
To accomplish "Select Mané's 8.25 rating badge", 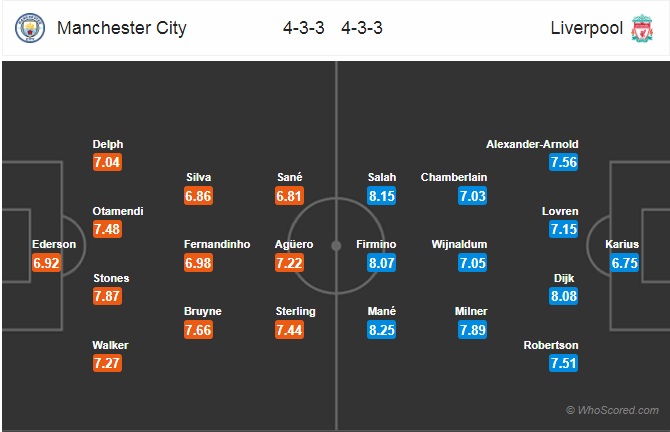I will click(382, 330).
